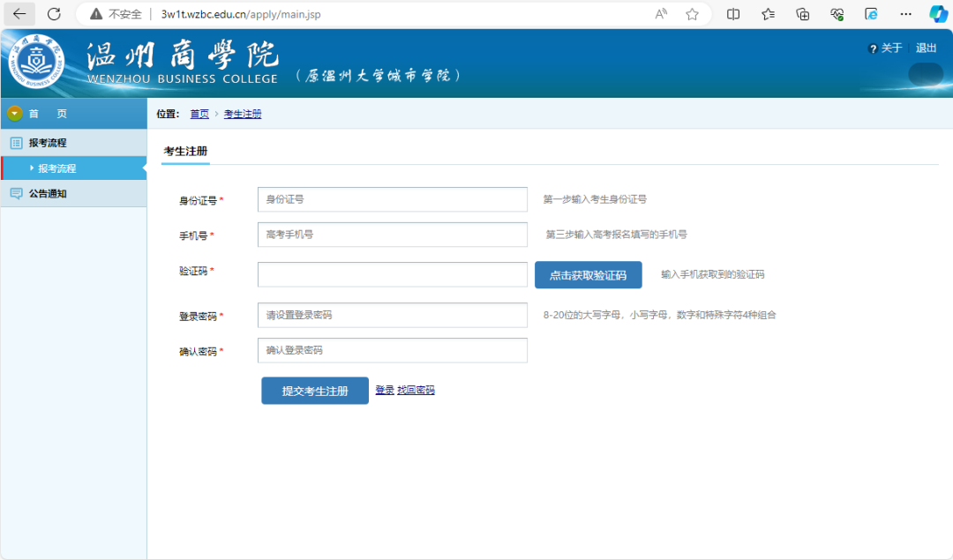
Task: Click the read aloud icon in address bar
Action: pos(661,14)
